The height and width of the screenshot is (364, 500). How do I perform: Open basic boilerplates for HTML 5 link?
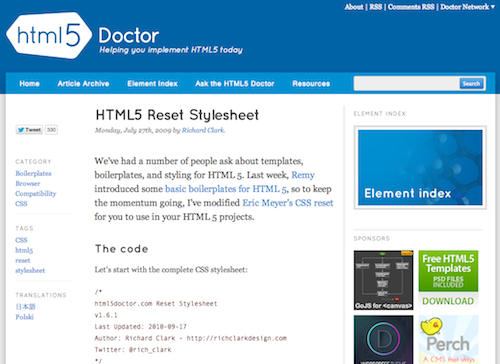(x=226, y=189)
